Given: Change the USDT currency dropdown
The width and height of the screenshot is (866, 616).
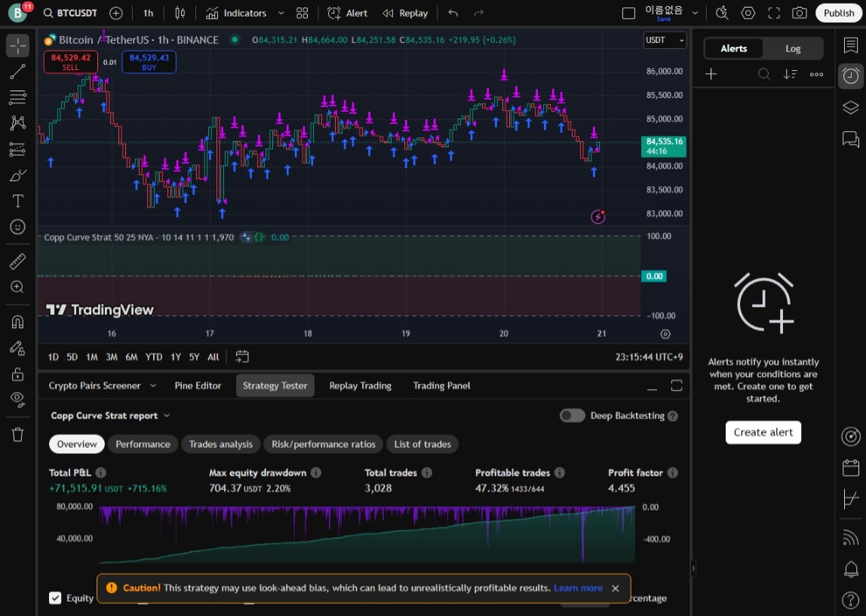Looking at the screenshot, I should [x=665, y=40].
